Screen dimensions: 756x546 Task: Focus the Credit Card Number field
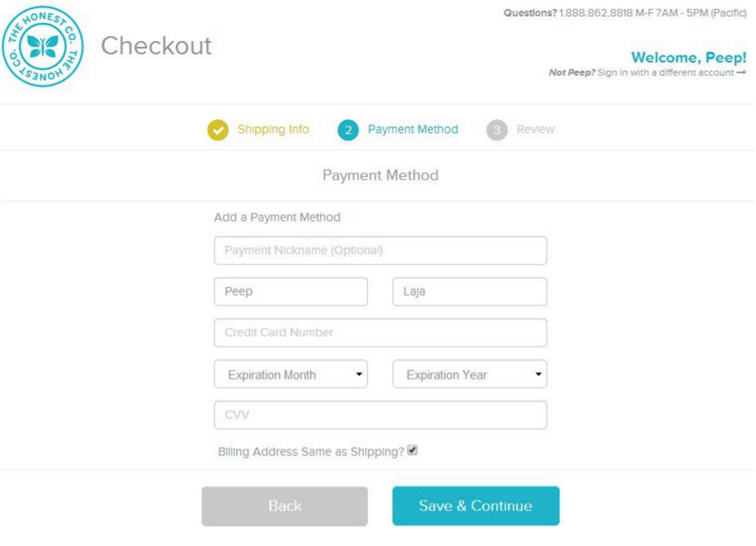[x=380, y=333]
